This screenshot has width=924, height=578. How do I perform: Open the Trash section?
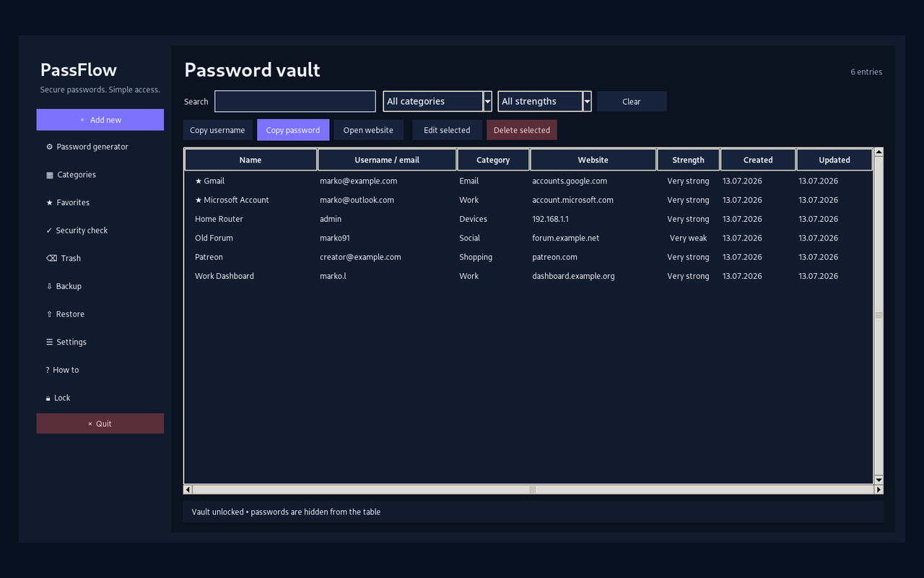tap(100, 258)
